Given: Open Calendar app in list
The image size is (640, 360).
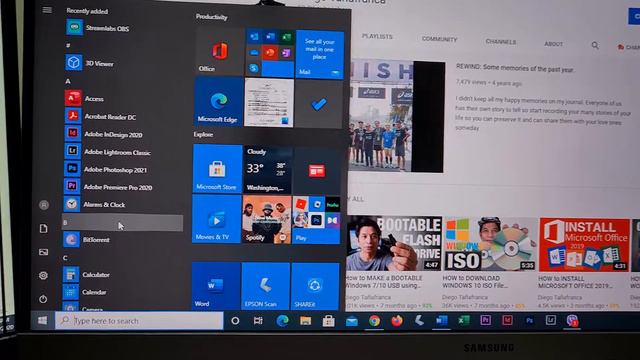Looking at the screenshot, I should click(x=84, y=292).
